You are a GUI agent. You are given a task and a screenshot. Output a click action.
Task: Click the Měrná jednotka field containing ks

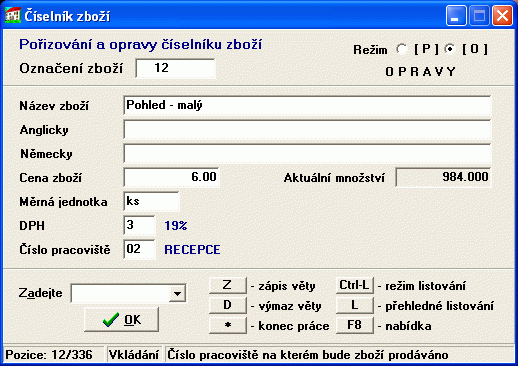click(x=151, y=201)
